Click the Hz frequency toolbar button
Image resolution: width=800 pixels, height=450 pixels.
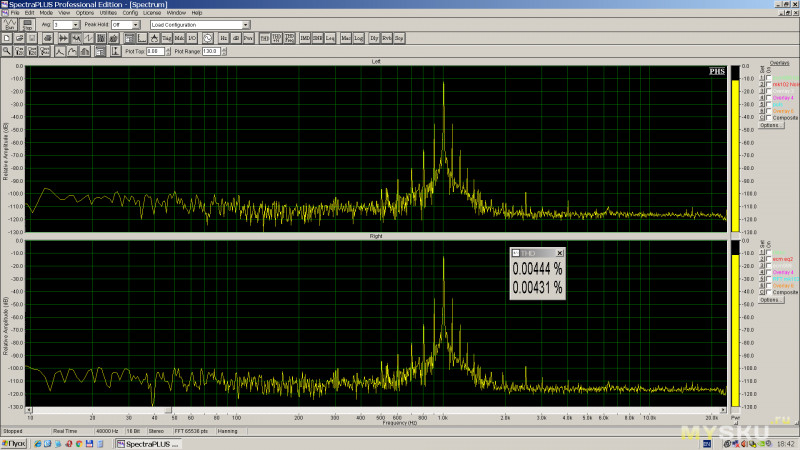click(x=224, y=38)
